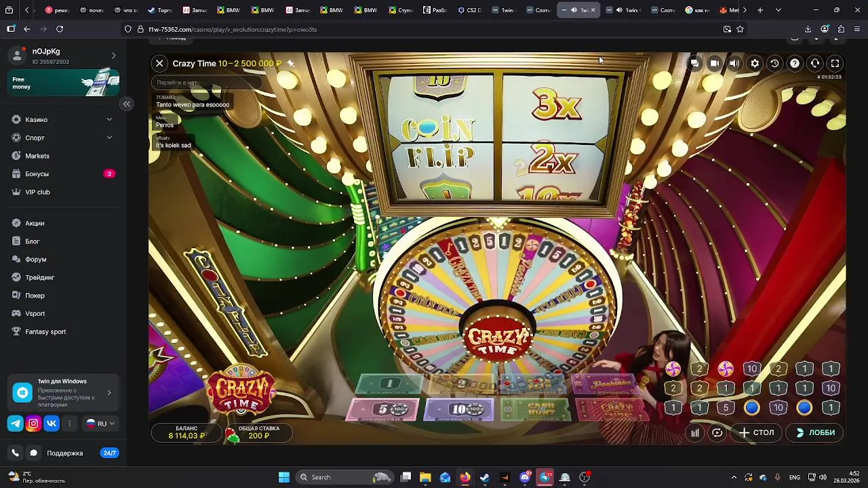Bet on the Pachinko bonus spot

pyautogui.click(x=606, y=384)
